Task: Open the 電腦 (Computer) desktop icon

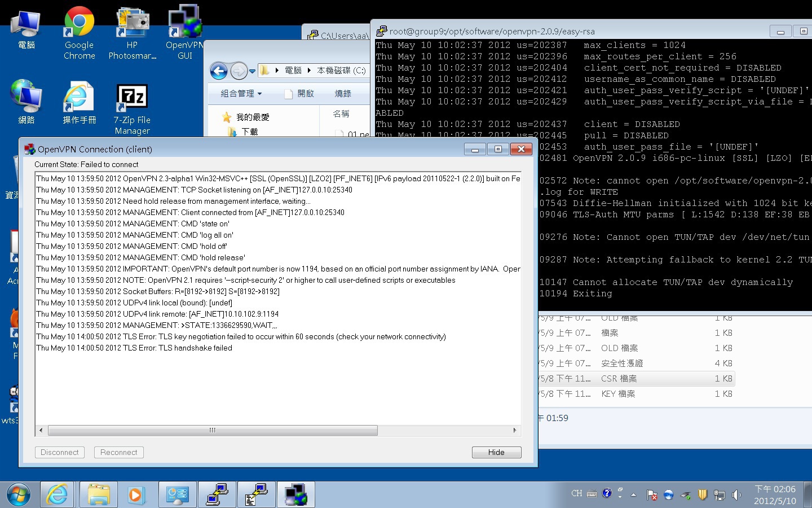Action: click(26, 29)
